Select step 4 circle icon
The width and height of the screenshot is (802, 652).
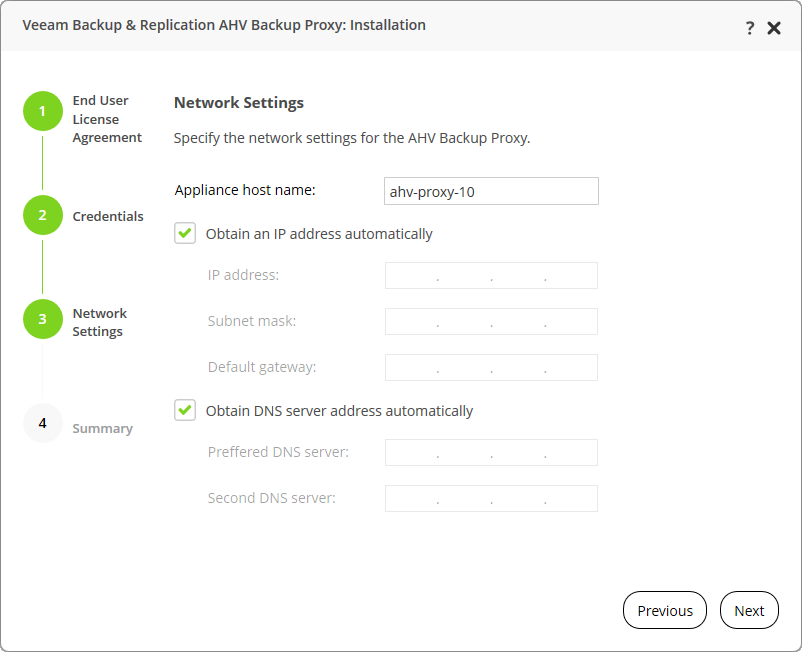43,423
